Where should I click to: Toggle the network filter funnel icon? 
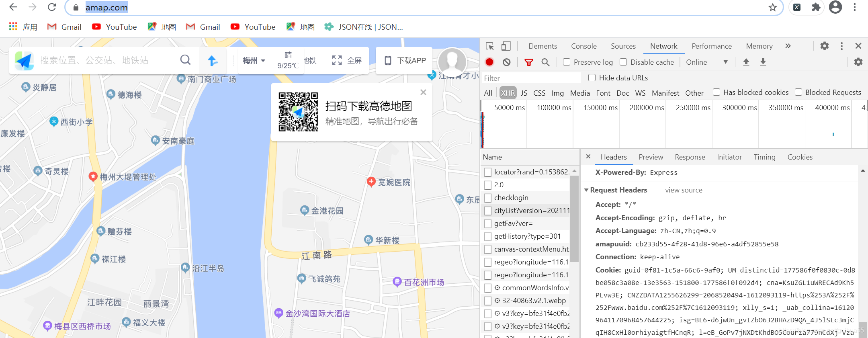click(529, 62)
